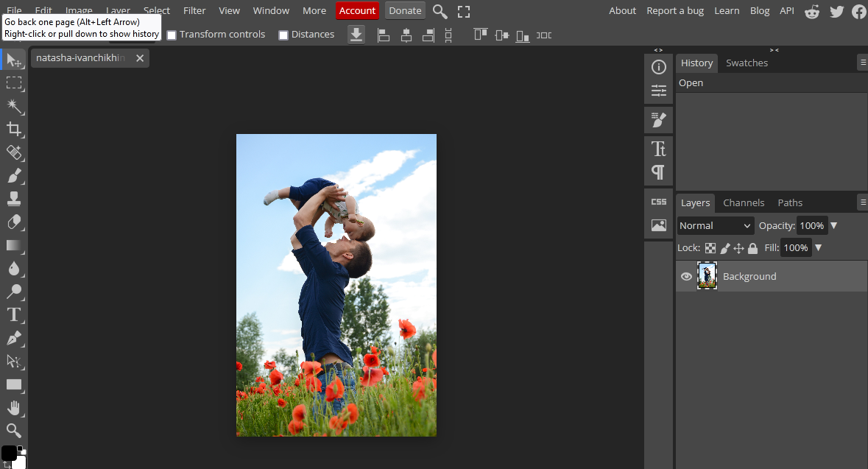Open the Layers panel options menu

[x=863, y=202]
